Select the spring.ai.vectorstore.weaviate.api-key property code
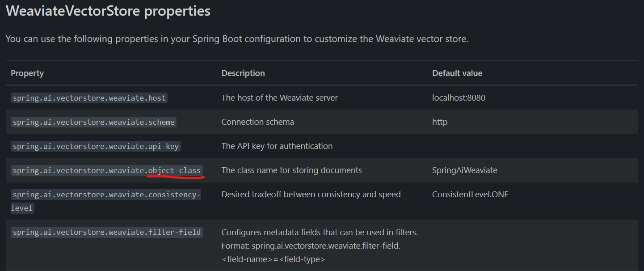The width and height of the screenshot is (644, 271). (96, 146)
